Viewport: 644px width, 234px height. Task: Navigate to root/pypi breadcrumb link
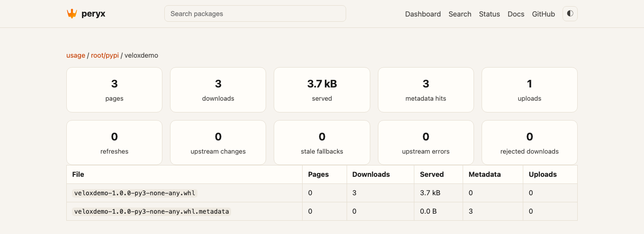pos(105,55)
